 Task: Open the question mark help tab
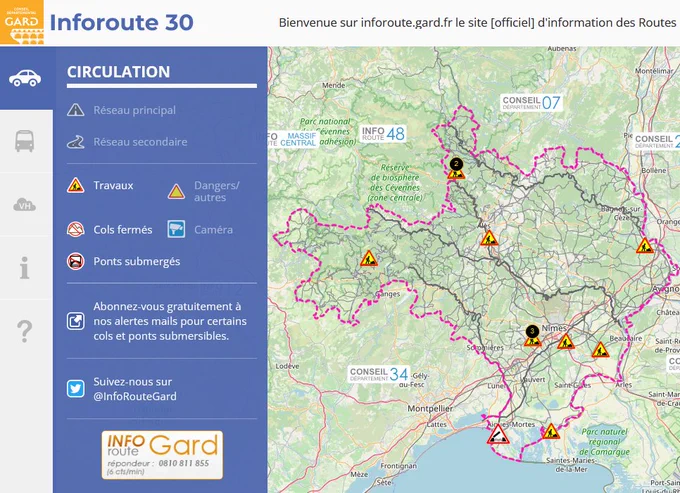25,331
